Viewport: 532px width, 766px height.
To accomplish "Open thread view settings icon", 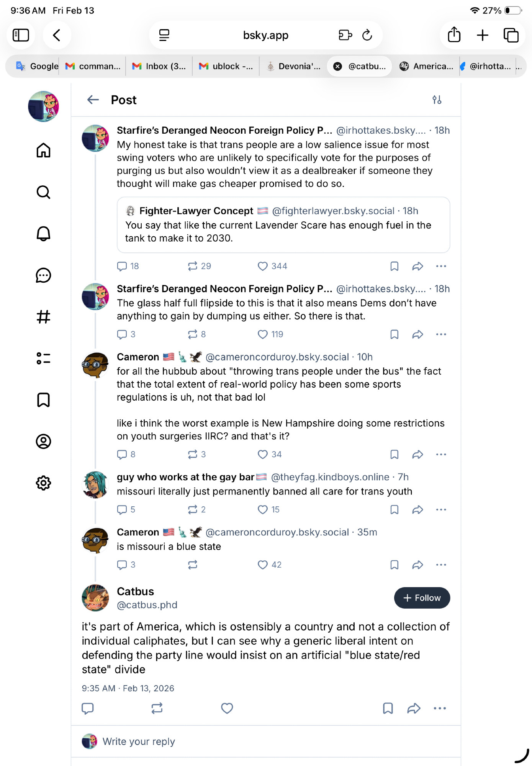I will 437,100.
